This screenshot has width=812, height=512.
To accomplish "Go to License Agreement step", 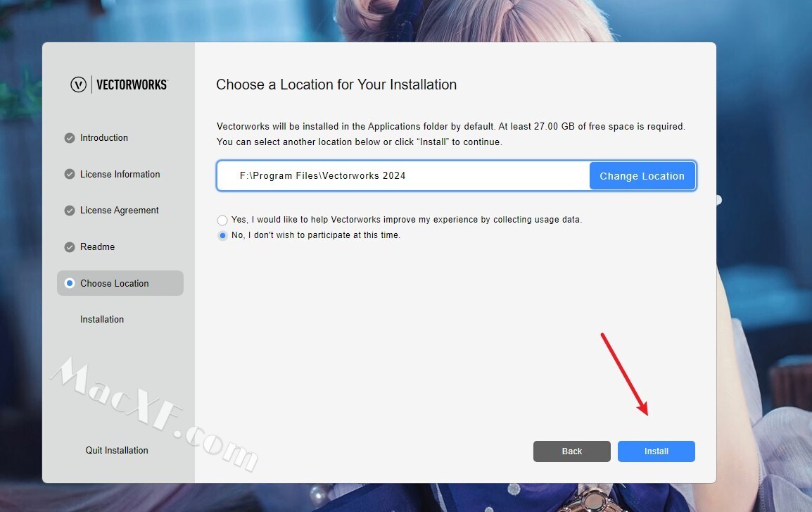I will click(x=119, y=211).
